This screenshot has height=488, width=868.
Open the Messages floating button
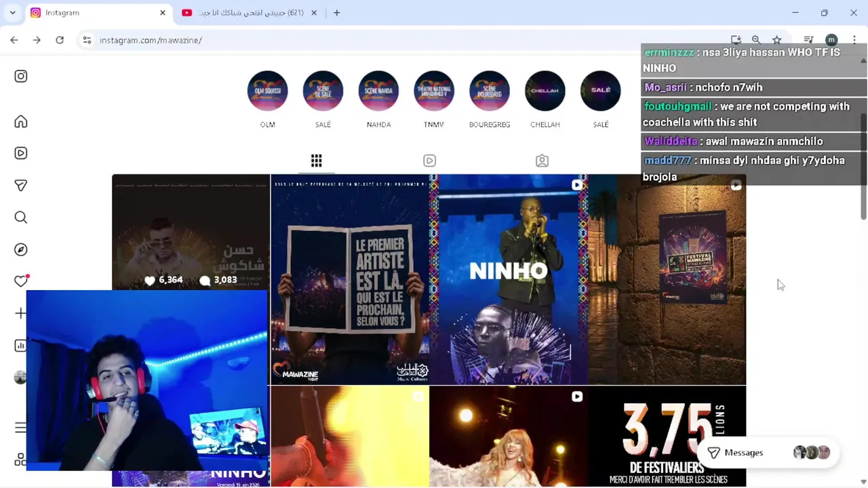pos(769,453)
